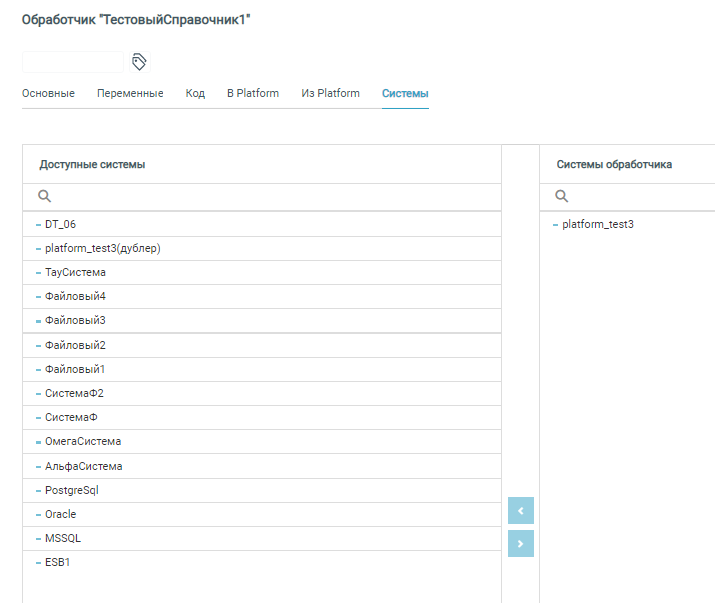Open the Основные tab
The image size is (723, 603).
(48, 94)
